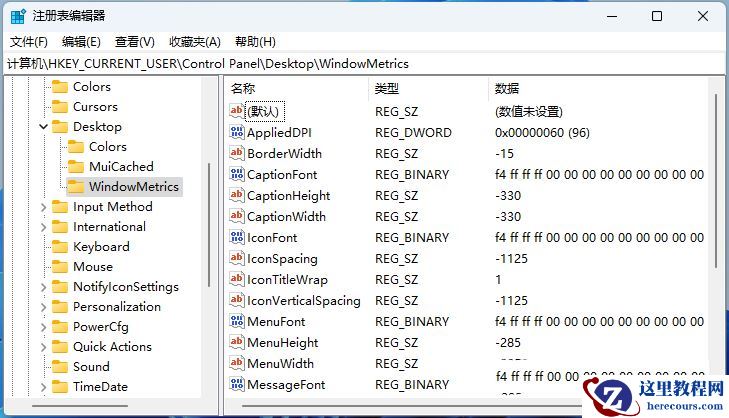Viewport: 729px width, 418px height.
Task: Expand the Personalization node
Action: pyautogui.click(x=43, y=306)
